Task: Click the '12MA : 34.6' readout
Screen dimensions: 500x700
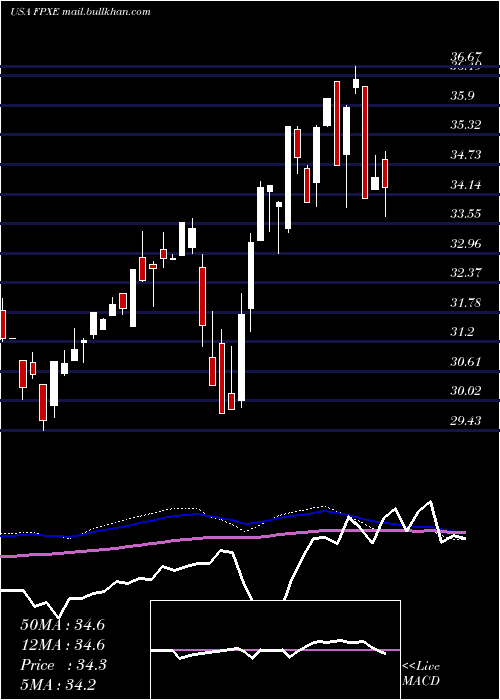Action: tap(62, 645)
